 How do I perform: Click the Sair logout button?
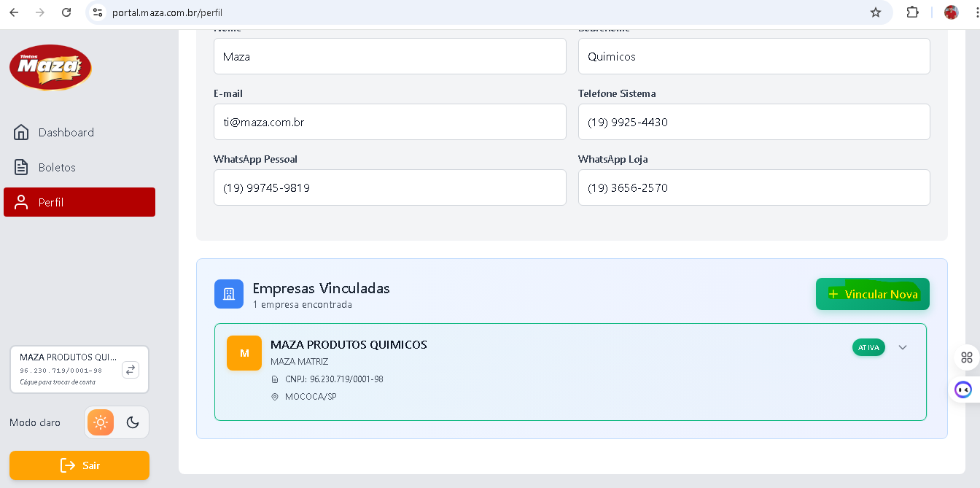click(x=79, y=465)
